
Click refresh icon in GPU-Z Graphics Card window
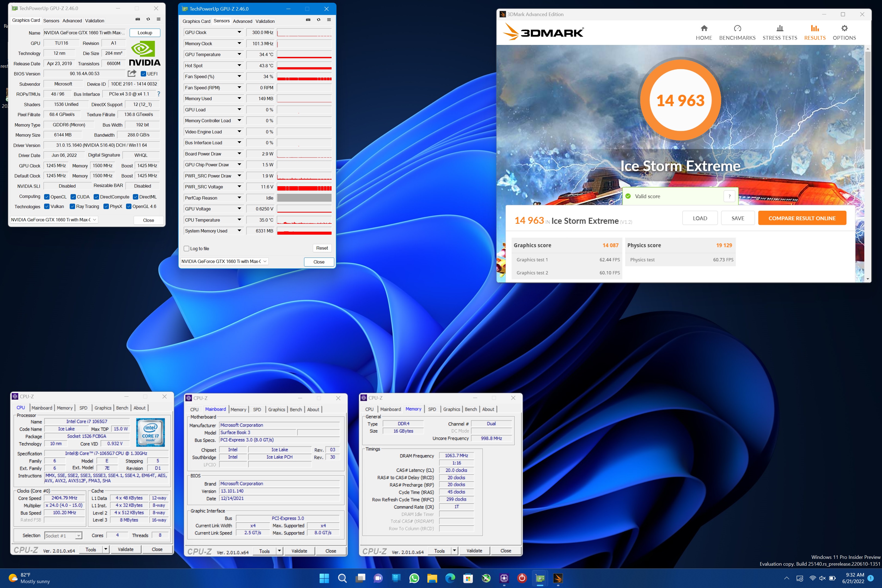148,19
